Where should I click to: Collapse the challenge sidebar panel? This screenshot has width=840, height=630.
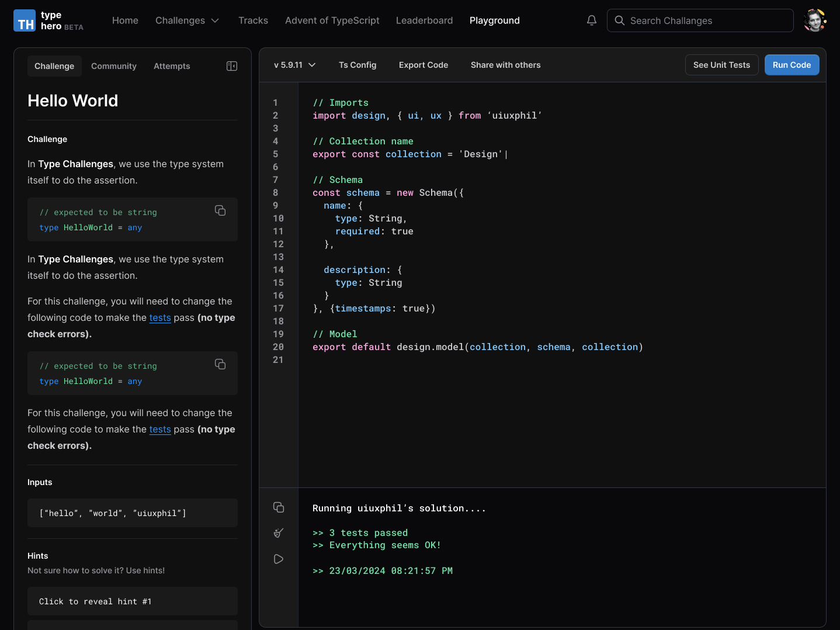[x=231, y=66]
